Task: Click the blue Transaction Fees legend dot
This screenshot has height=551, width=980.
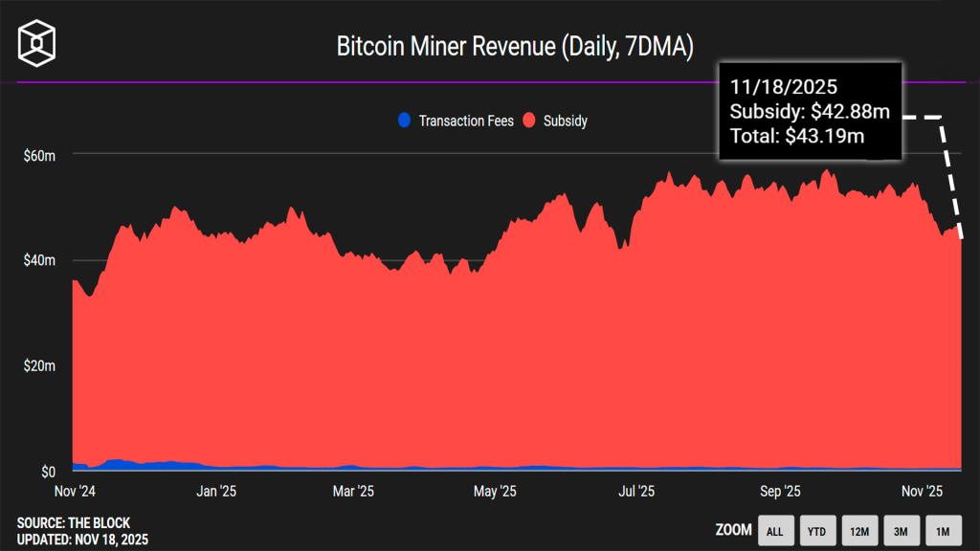Action: coord(404,121)
